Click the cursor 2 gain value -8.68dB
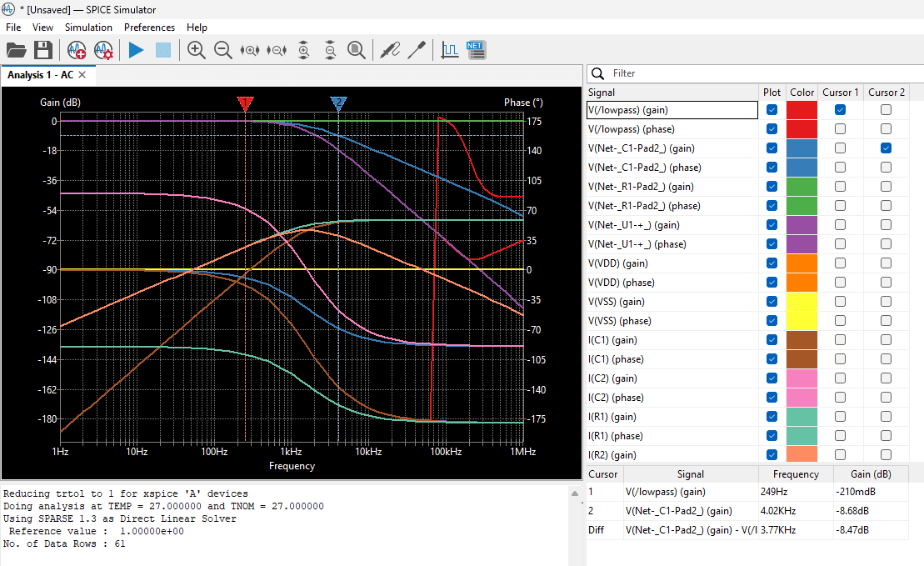The height and width of the screenshot is (566, 924). pos(852,511)
